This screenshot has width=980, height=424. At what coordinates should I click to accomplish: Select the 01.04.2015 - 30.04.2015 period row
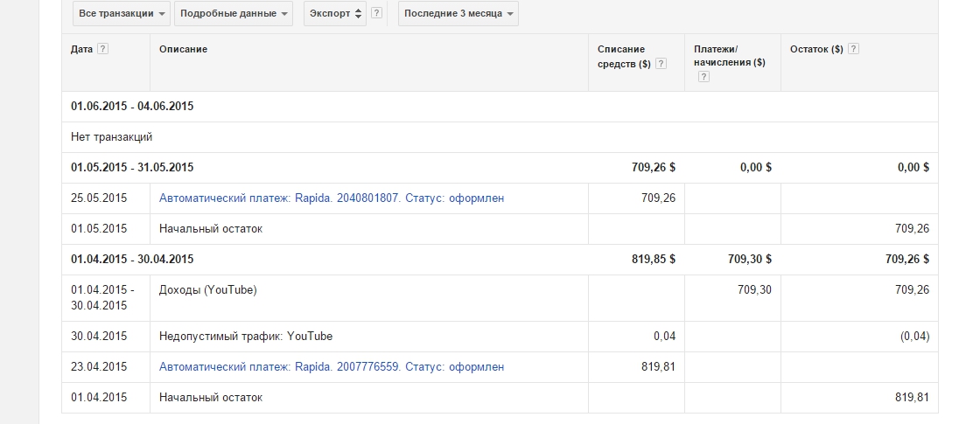point(132,260)
